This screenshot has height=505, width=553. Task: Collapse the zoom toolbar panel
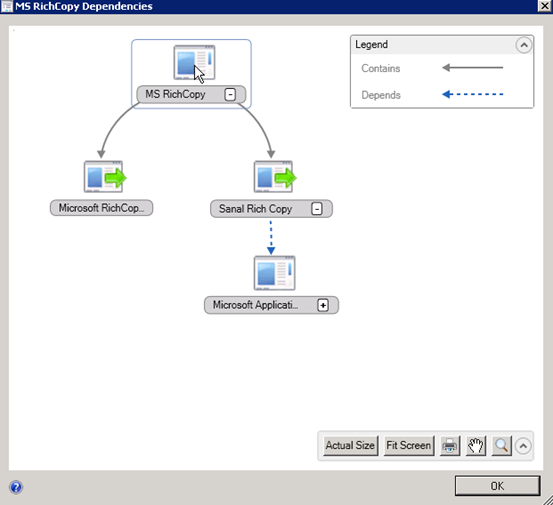tap(523, 446)
